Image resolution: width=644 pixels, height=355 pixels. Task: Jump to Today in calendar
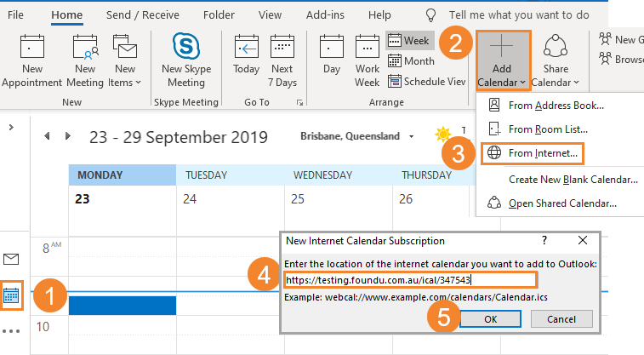pos(247,60)
